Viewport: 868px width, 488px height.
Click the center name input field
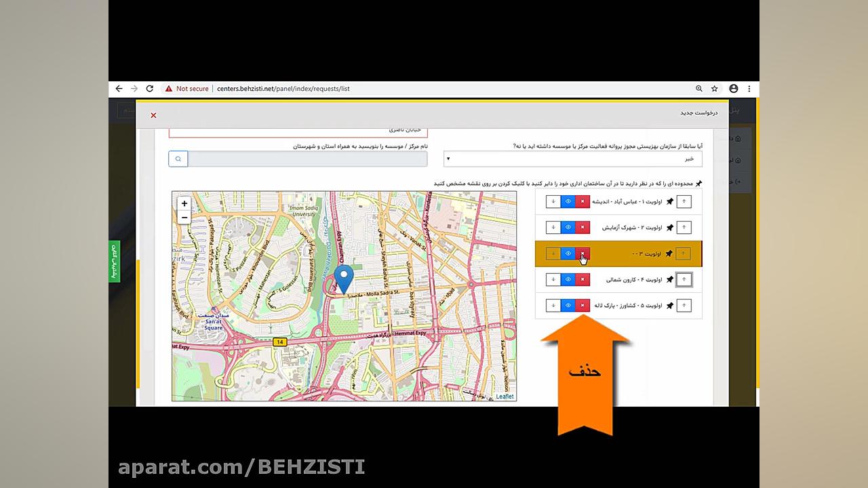[x=307, y=159]
